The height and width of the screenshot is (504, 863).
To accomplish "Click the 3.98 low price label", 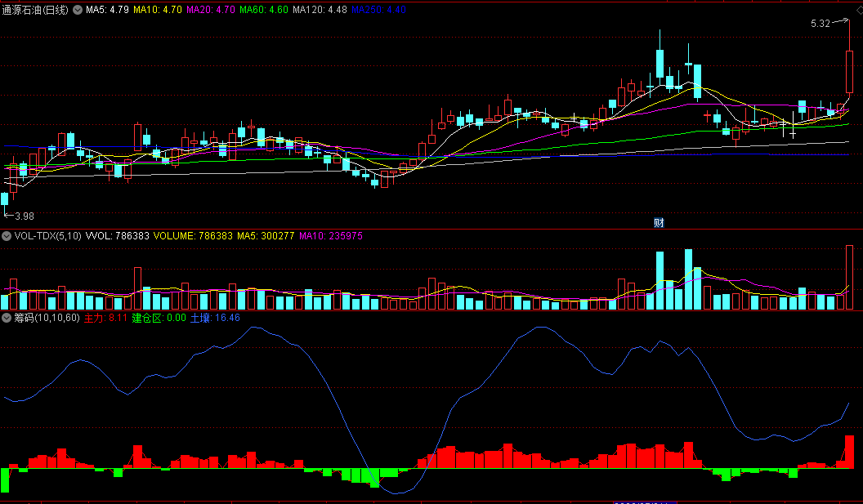I will 25,216.
